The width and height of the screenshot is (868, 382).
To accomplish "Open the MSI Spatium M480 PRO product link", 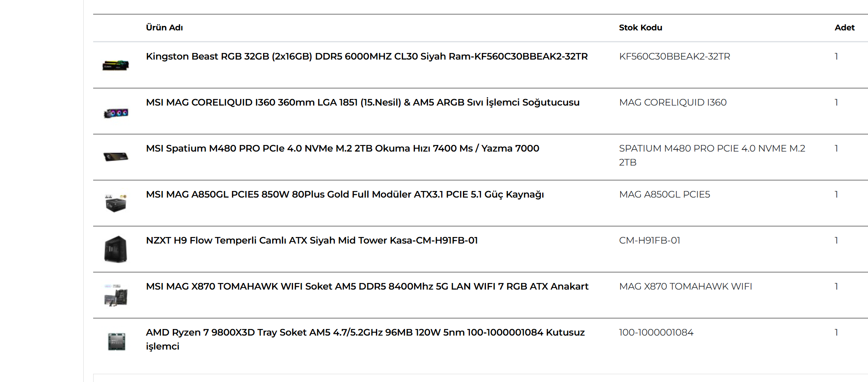I will coord(343,148).
